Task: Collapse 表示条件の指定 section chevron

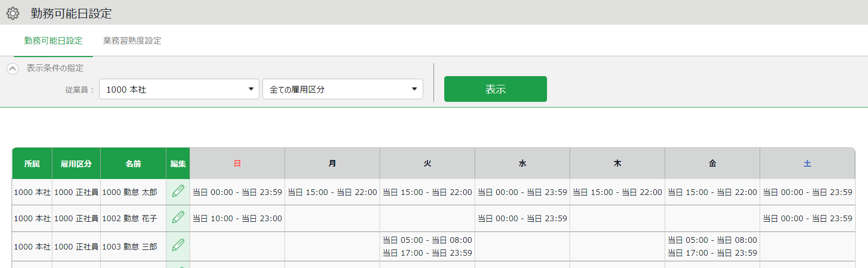Action: coord(13,68)
